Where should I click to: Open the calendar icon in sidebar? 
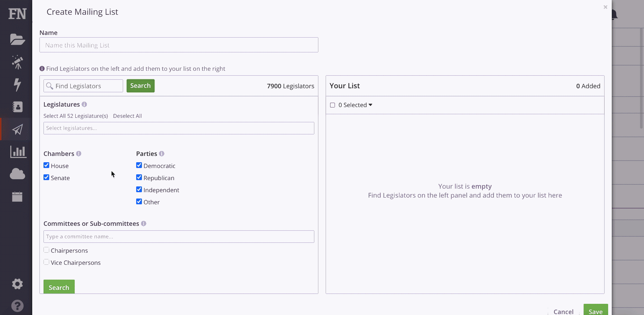click(17, 196)
